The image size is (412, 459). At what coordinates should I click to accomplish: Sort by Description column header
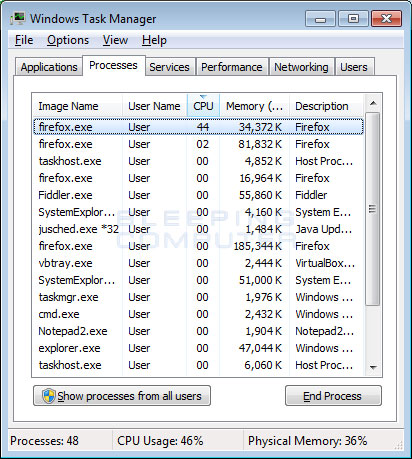click(326, 106)
